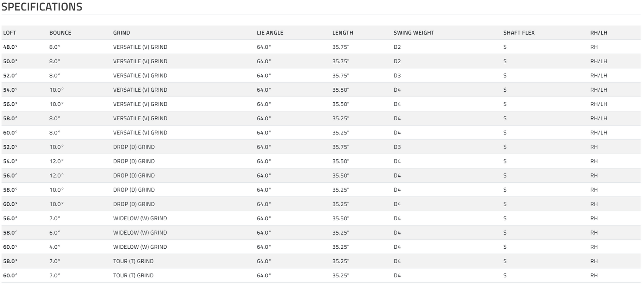This screenshot has height=289, width=644.
Task: Select the RH/LH column header
Action: [599, 33]
